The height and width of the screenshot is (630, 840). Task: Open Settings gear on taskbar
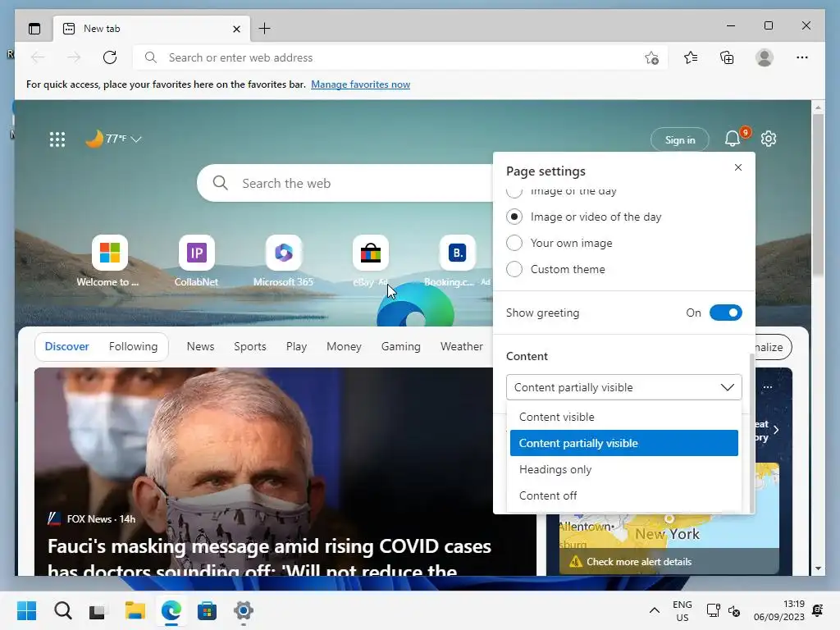[x=243, y=610]
